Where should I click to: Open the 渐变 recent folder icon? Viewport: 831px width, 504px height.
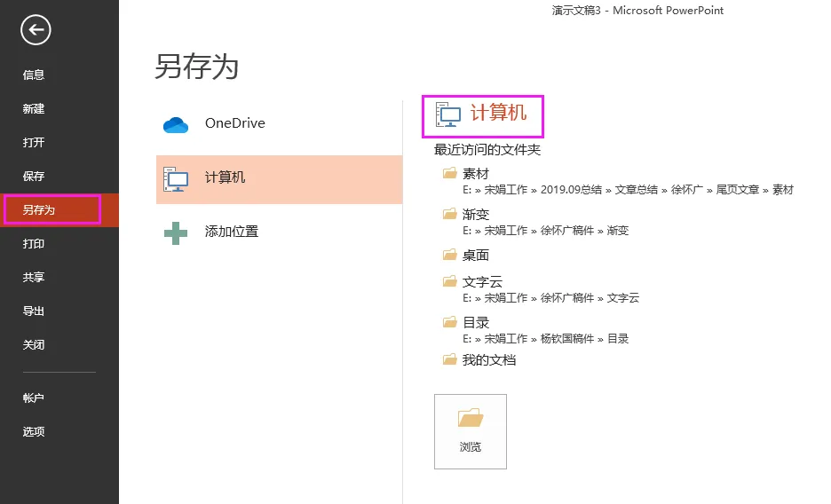[449, 215]
